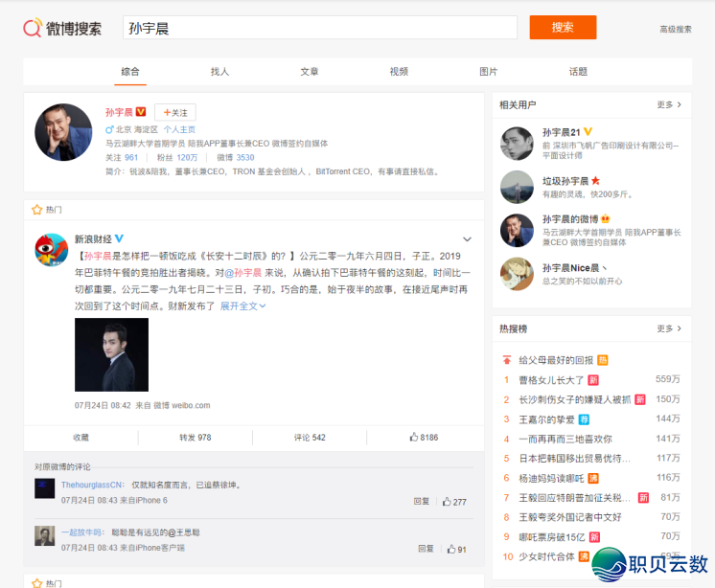Screen dimensions: 715x588
Task: Click the 07月24日 08:42 post timestamp
Action: [103, 405]
